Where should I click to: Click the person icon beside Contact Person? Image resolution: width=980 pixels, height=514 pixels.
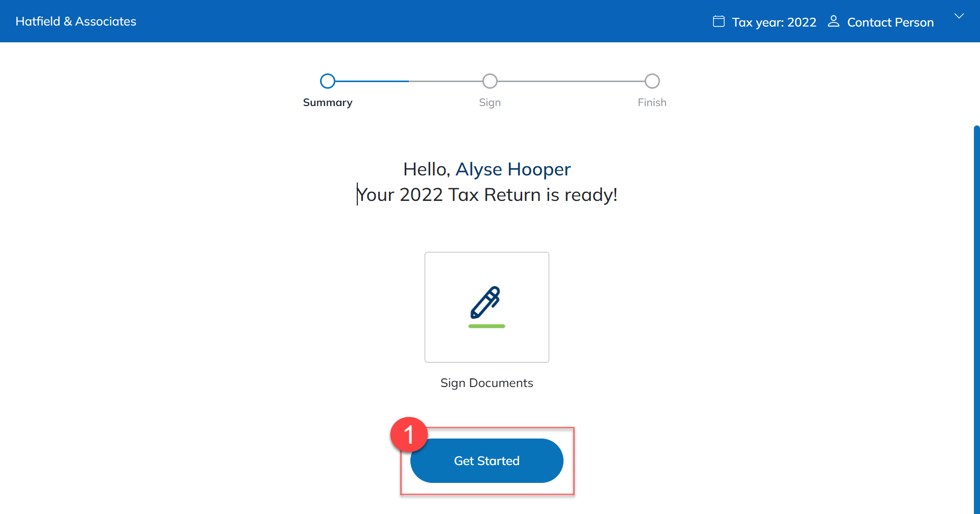833,21
